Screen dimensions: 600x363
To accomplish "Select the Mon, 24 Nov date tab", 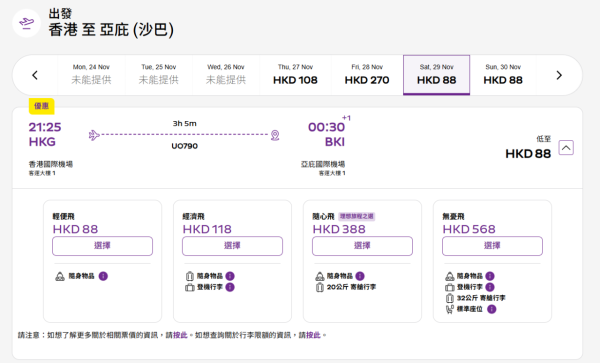I will click(x=91, y=75).
